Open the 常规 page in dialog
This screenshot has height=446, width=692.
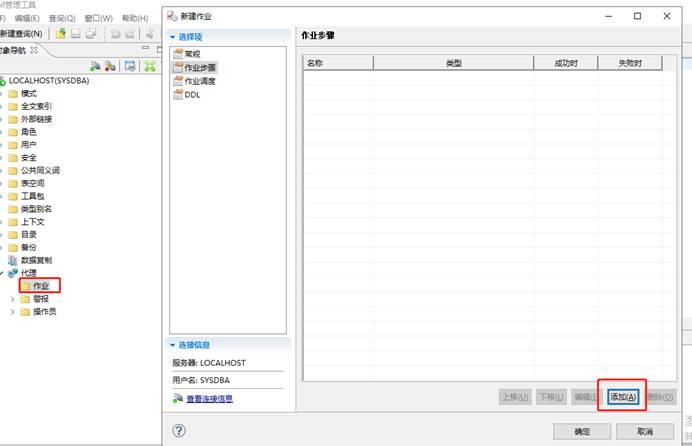tap(192, 54)
